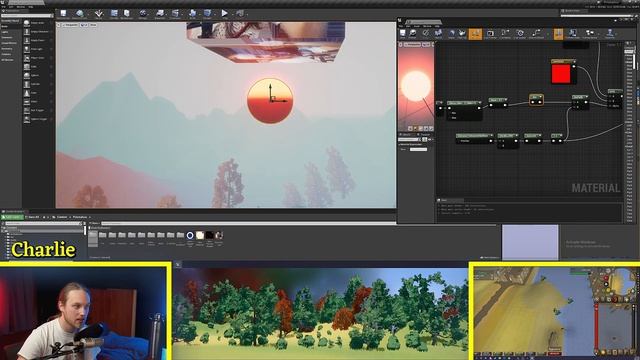
Task: Select the Lights category in Place Actors
Action: [x=4, y=32]
